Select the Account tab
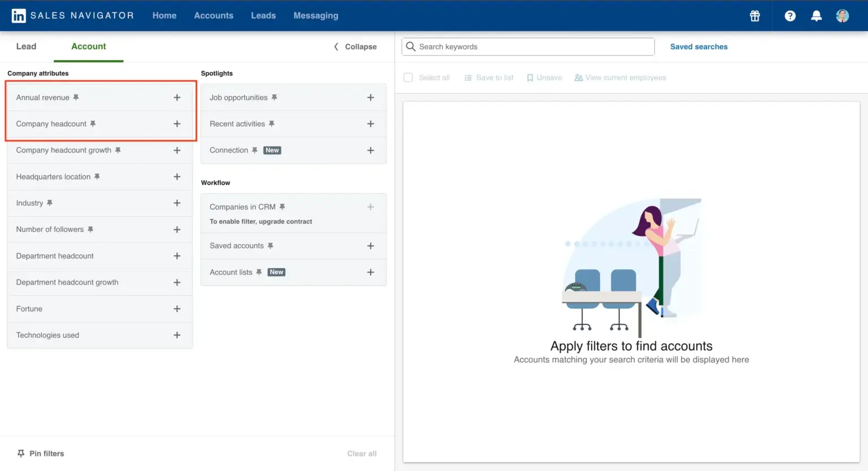 pyautogui.click(x=89, y=46)
